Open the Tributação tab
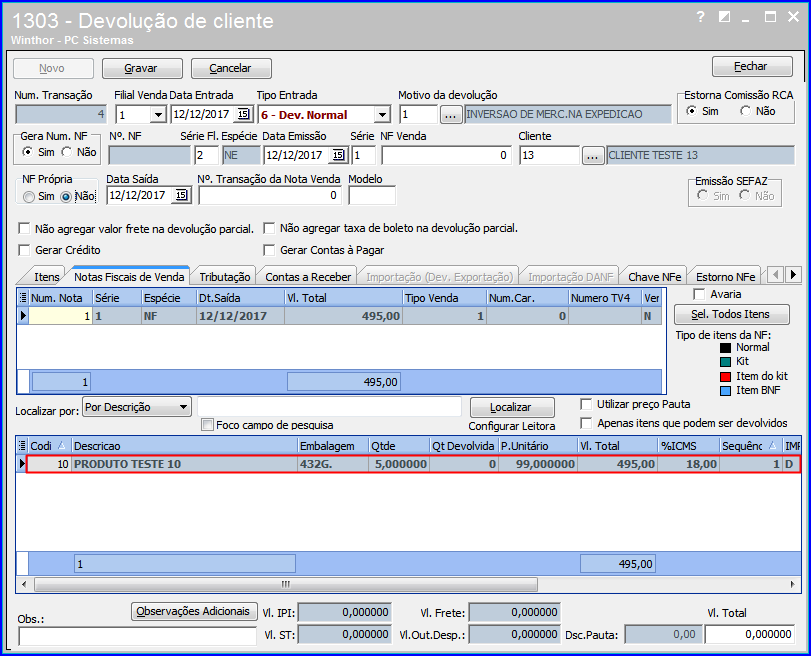Image resolution: width=811 pixels, height=656 pixels. [225, 277]
